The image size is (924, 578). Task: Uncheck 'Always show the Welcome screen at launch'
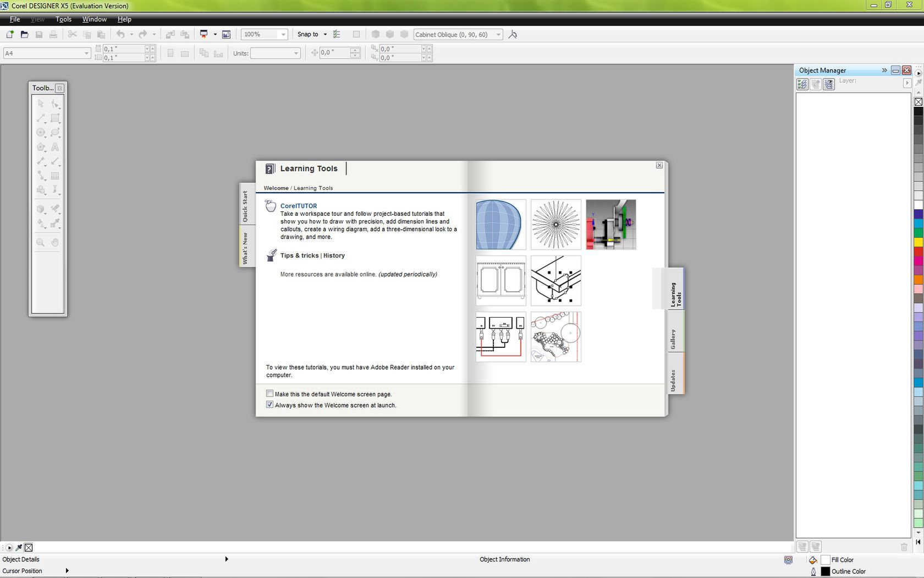click(269, 405)
